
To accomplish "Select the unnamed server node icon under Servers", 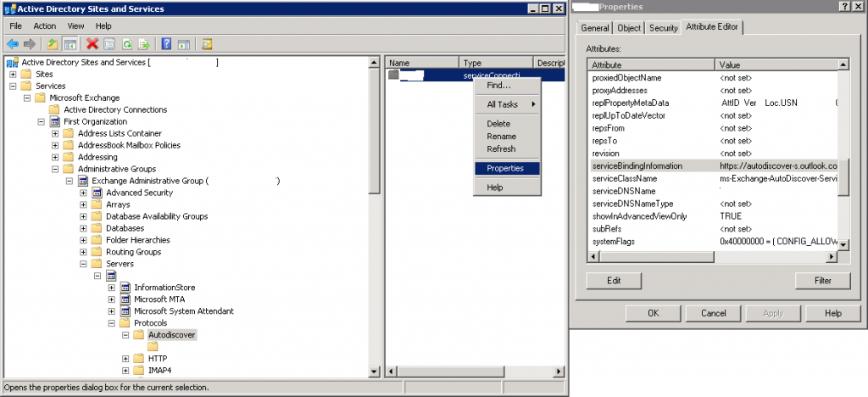I will pyautogui.click(x=111, y=275).
